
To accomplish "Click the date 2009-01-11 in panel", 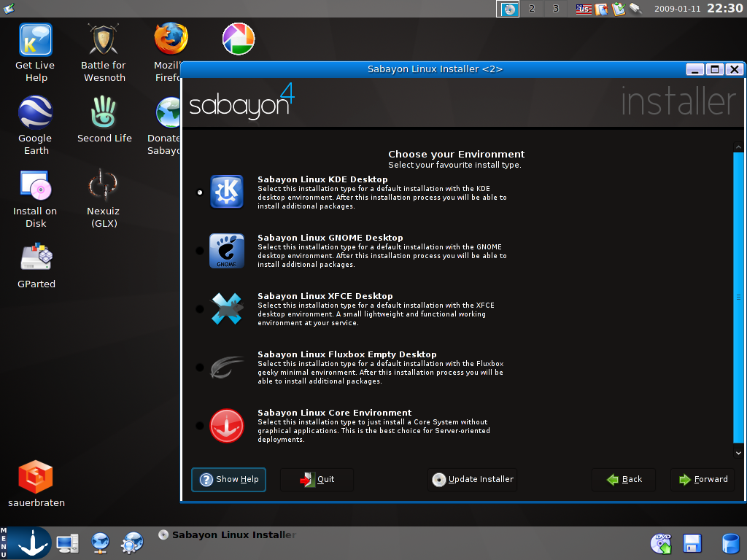I will [677, 9].
